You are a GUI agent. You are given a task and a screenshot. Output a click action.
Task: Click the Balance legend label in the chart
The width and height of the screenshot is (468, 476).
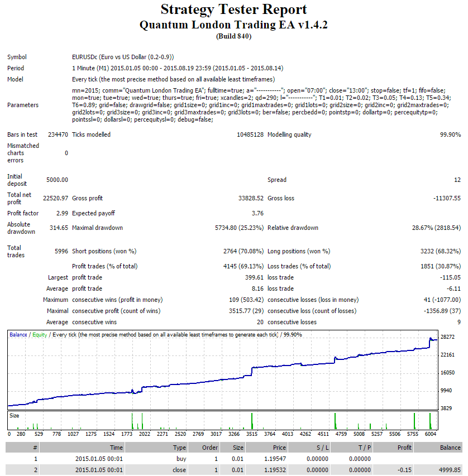[18, 335]
